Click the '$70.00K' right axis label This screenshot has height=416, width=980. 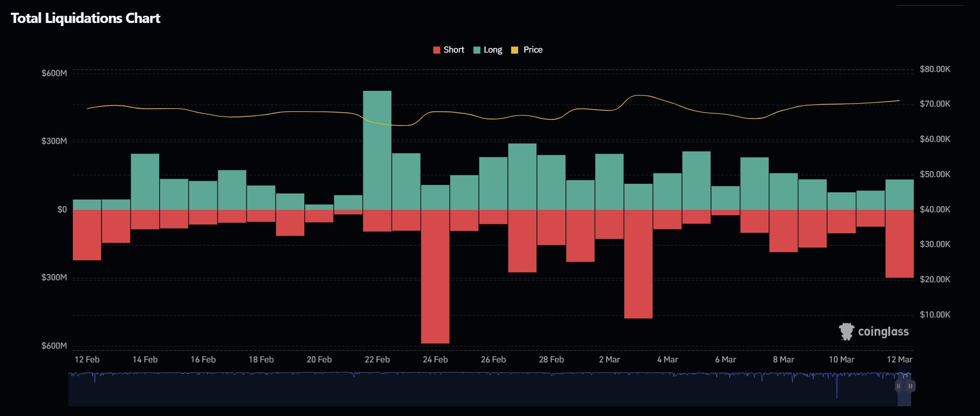coord(935,104)
